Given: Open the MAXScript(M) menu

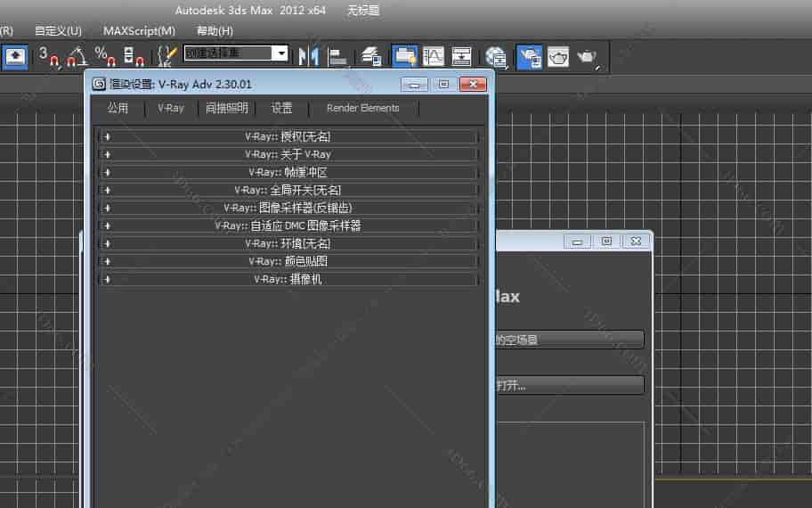Looking at the screenshot, I should 139,30.
